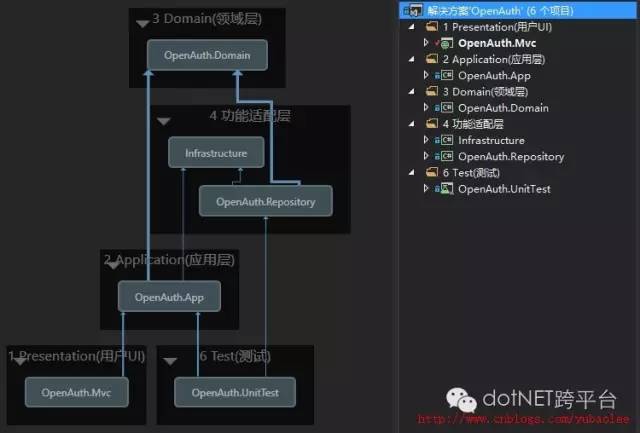Select OpenAuth.UnitTest in Solution Explorer

(504, 189)
